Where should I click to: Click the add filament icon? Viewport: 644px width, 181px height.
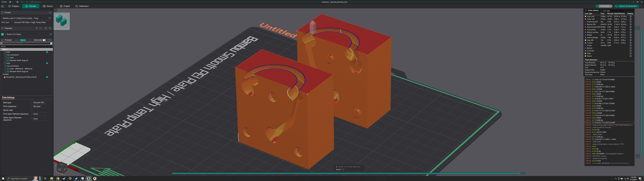point(37,28)
